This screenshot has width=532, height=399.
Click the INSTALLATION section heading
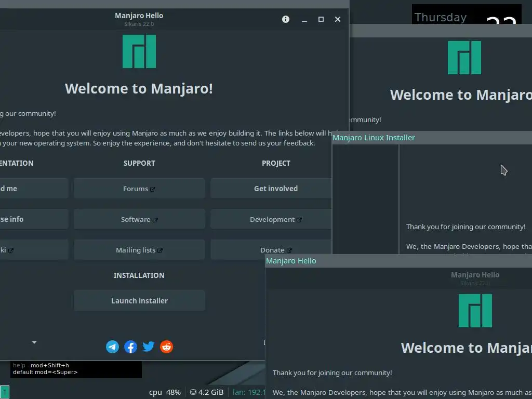(139, 275)
